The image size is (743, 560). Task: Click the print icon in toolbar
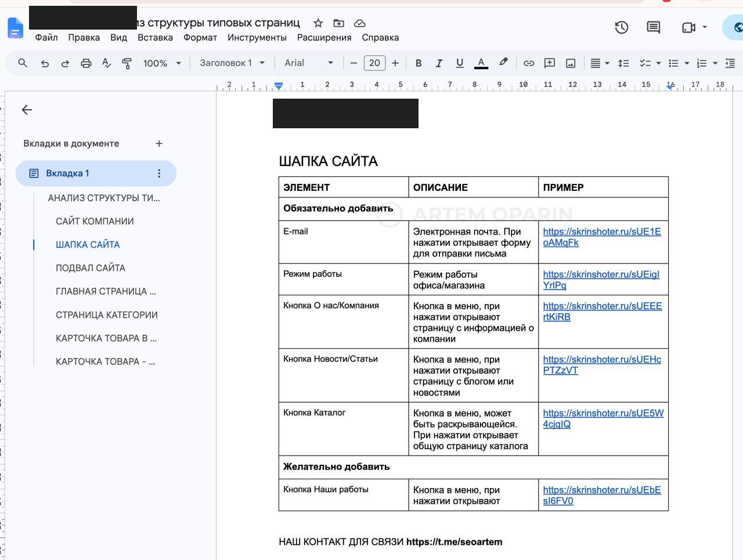click(x=86, y=63)
